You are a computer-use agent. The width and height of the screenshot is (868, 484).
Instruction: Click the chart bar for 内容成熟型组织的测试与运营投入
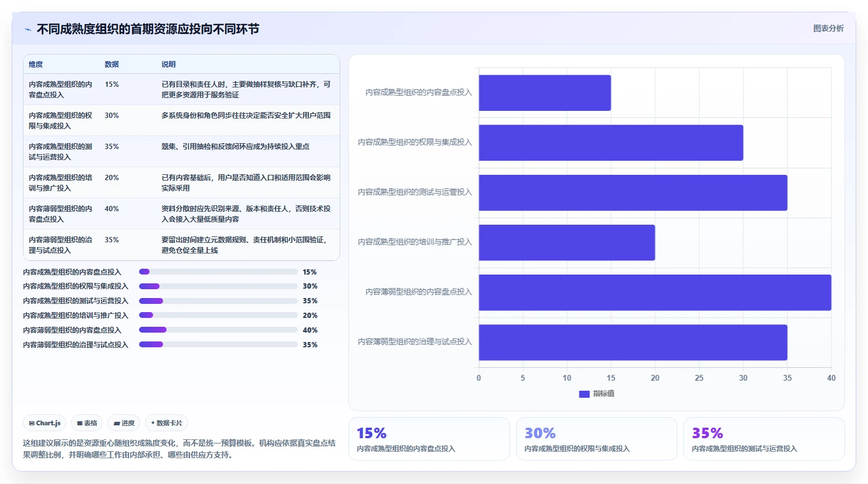click(x=633, y=192)
